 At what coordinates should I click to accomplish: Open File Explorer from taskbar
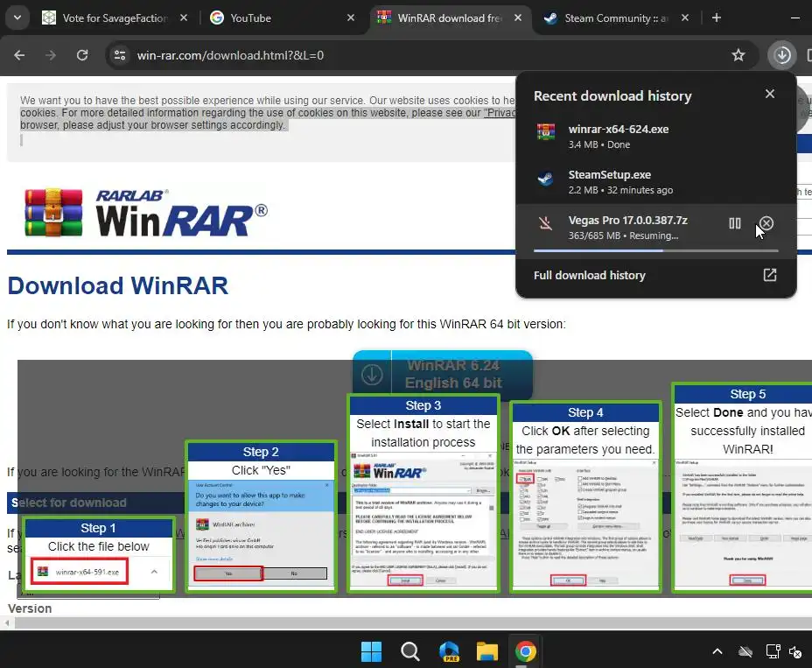486,651
